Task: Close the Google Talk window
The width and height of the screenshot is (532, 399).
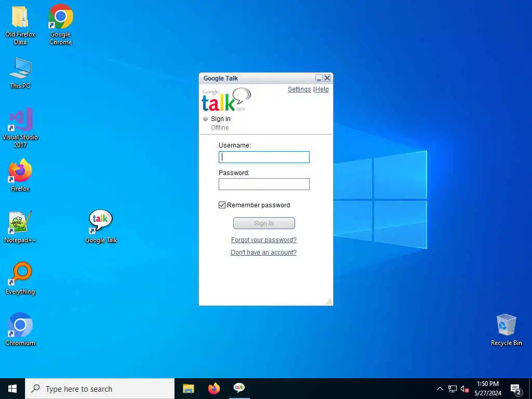Action: click(327, 78)
